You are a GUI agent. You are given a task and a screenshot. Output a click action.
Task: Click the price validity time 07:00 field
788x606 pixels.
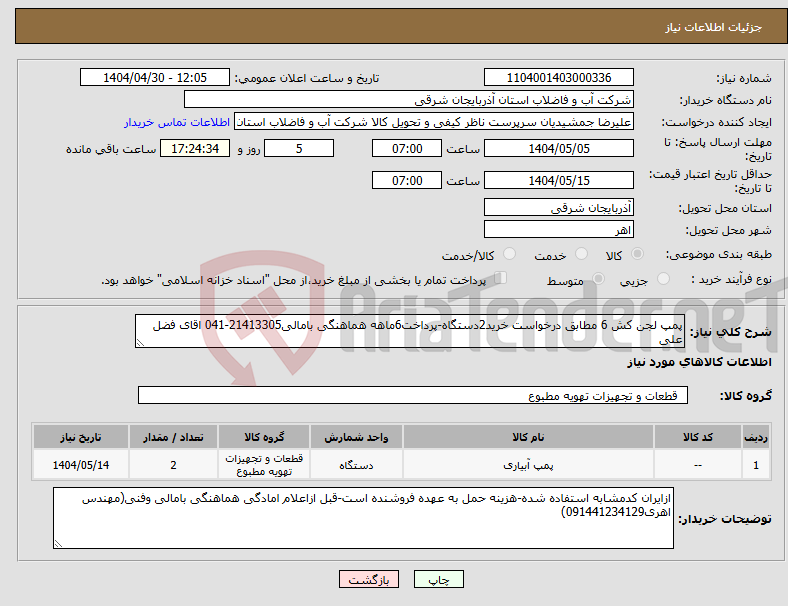coord(407,180)
